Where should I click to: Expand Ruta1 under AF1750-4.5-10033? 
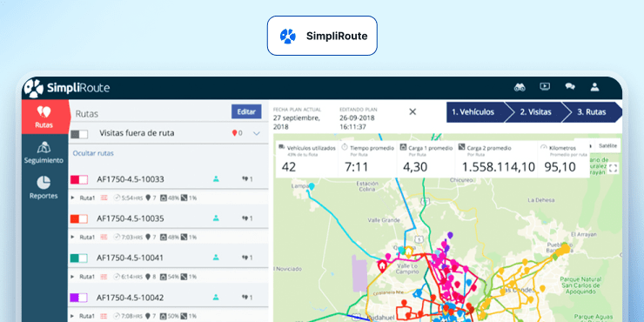73,198
